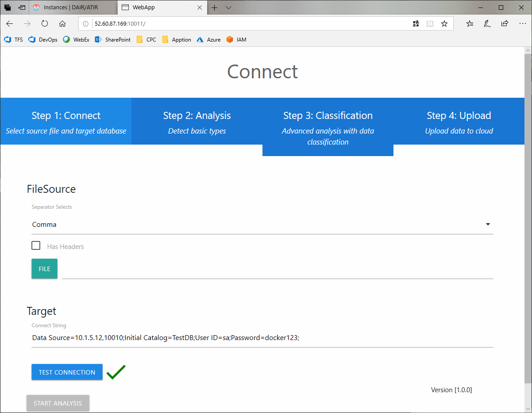Open the Favorites hub list icon
Image resolution: width=532 pixels, height=413 pixels.
click(470, 24)
